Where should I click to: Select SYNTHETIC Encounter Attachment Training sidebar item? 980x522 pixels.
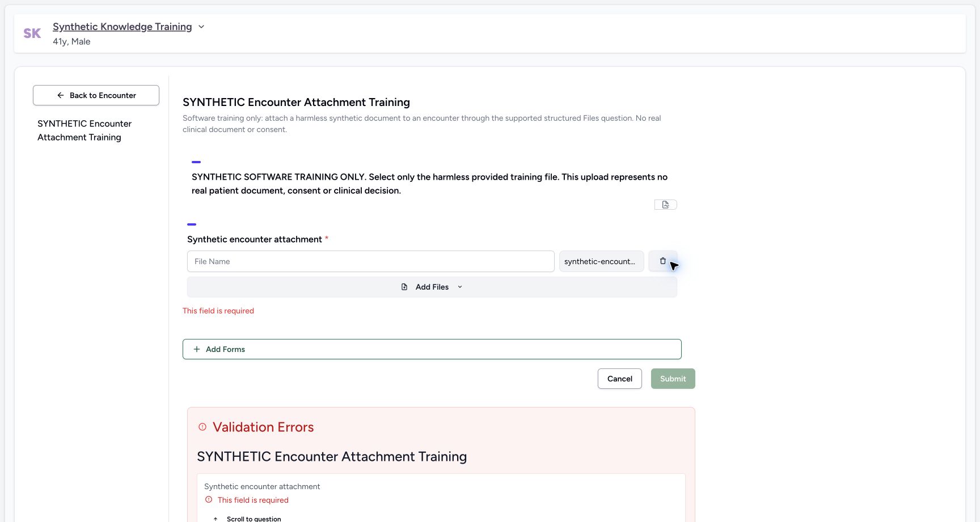85,130
